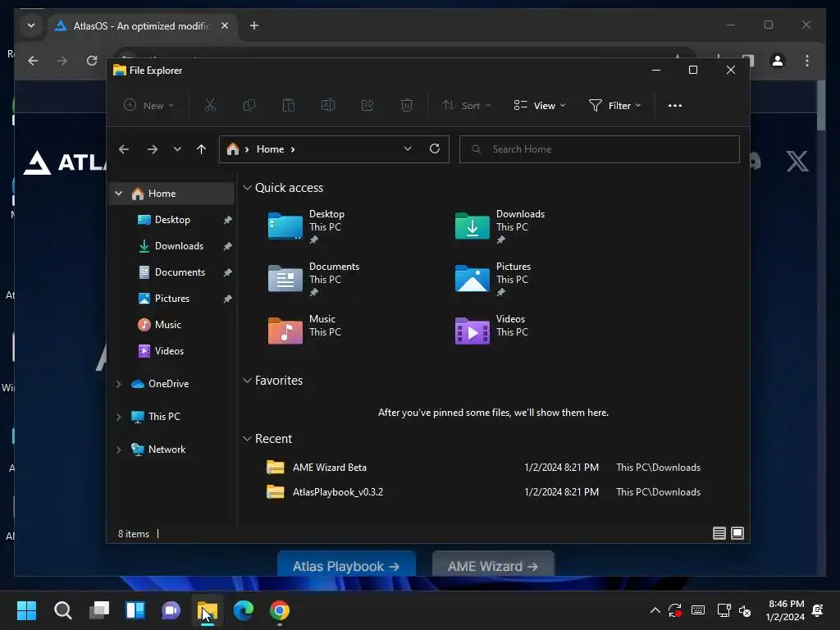The width and height of the screenshot is (840, 630).
Task: Open the X social link on Atlas page
Action: point(797,162)
